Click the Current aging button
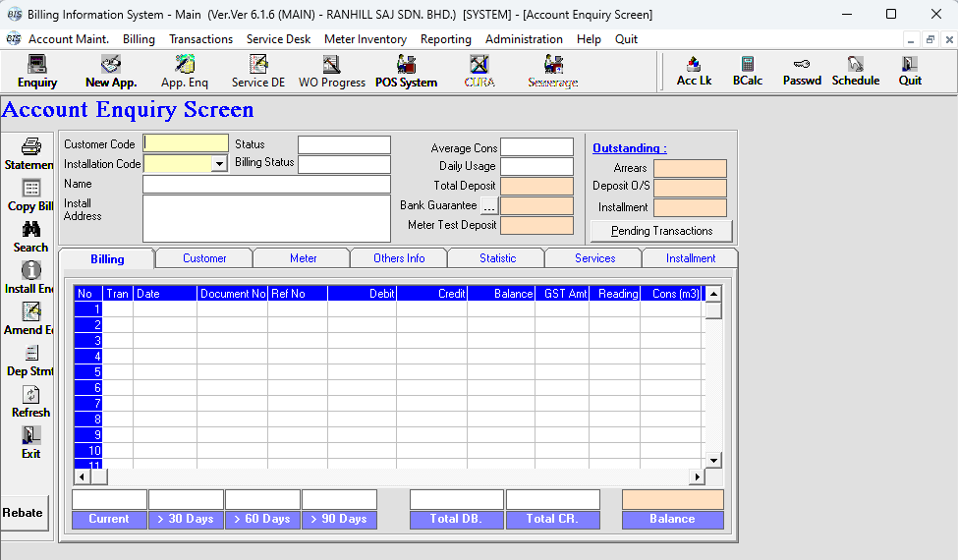This screenshot has height=560, width=958. pyautogui.click(x=109, y=519)
